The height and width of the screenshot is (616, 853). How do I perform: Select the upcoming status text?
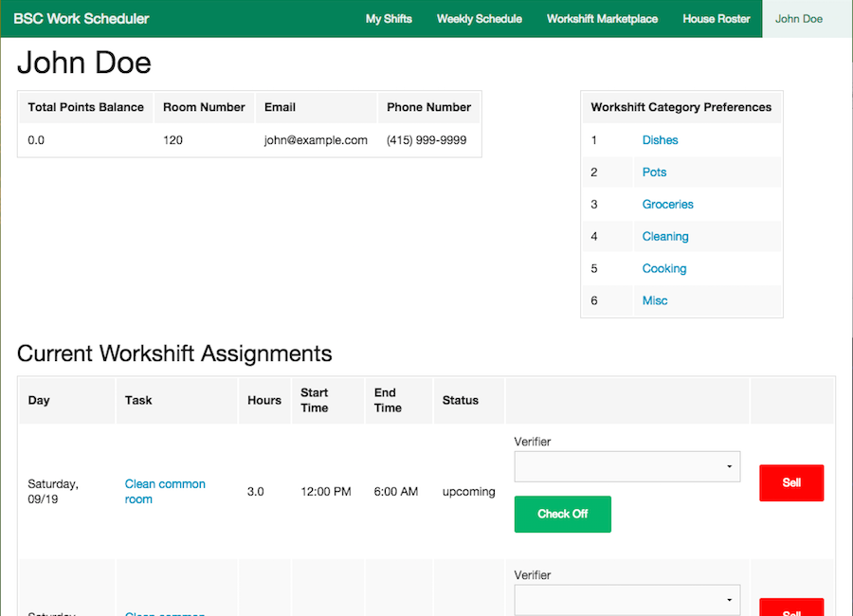[x=469, y=492]
